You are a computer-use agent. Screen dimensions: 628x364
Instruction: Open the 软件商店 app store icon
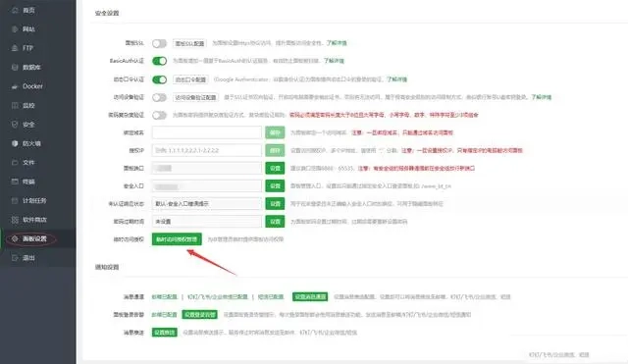click(15, 220)
